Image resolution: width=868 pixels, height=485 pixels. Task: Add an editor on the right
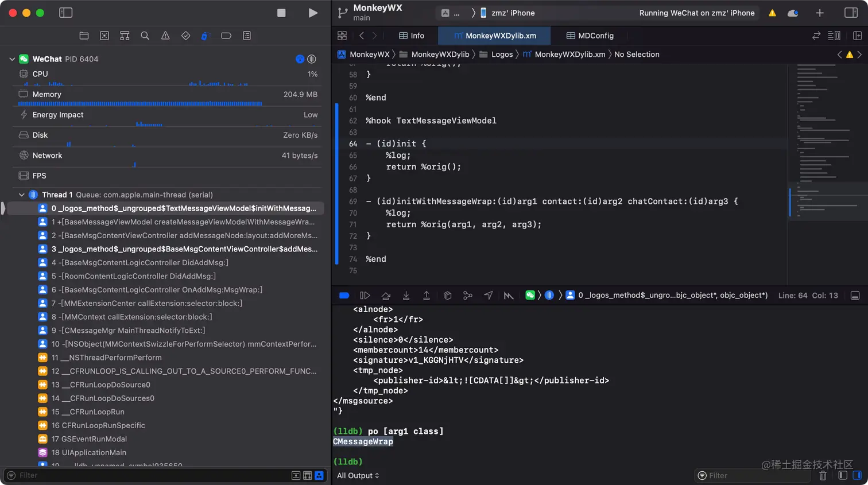click(x=858, y=36)
